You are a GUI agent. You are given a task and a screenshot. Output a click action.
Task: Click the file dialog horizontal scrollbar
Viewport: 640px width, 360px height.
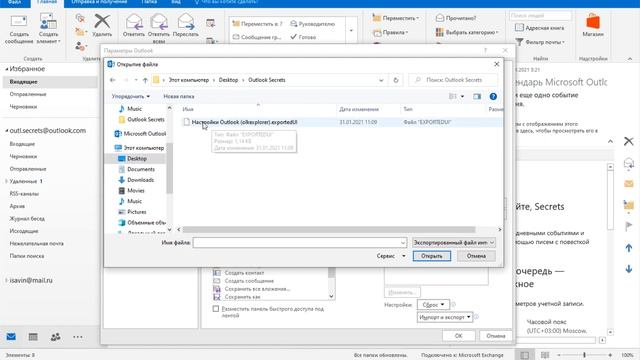[x=329, y=229]
